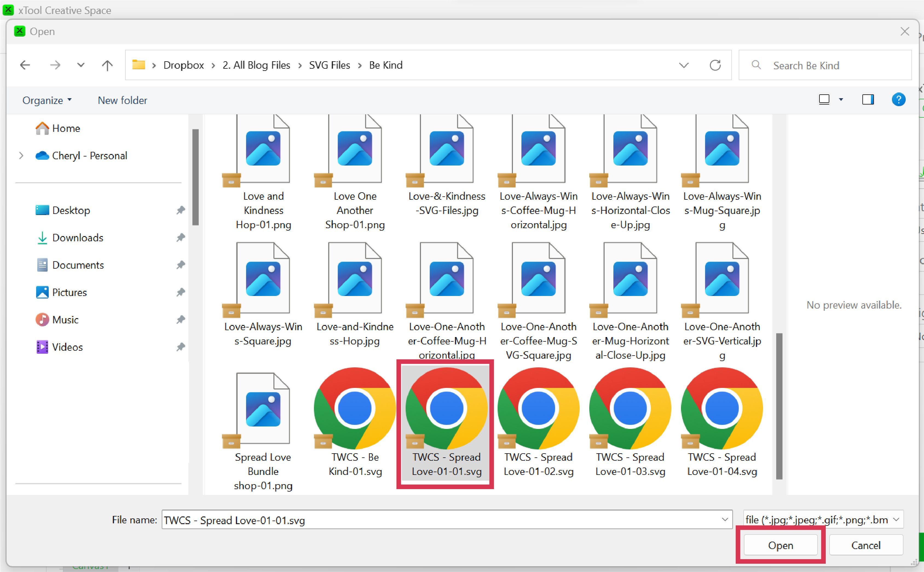Change view layout icon
The width and height of the screenshot is (924, 572).
pos(824,100)
